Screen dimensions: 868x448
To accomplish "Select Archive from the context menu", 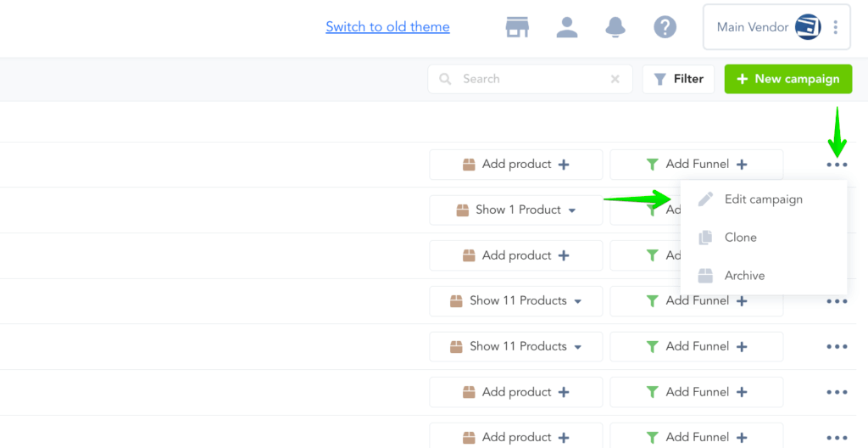I will coord(744,276).
